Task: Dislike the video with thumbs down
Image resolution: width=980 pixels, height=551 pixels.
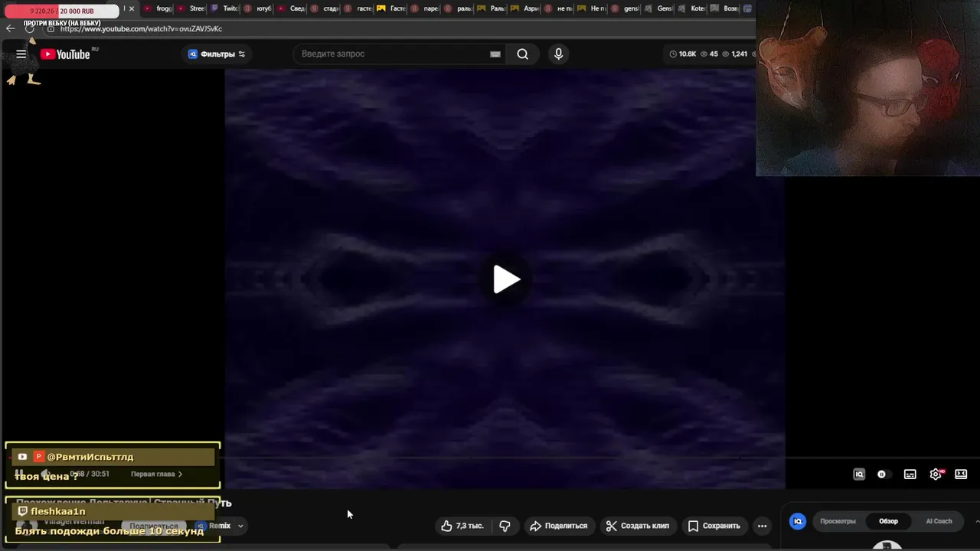Action: [505, 526]
